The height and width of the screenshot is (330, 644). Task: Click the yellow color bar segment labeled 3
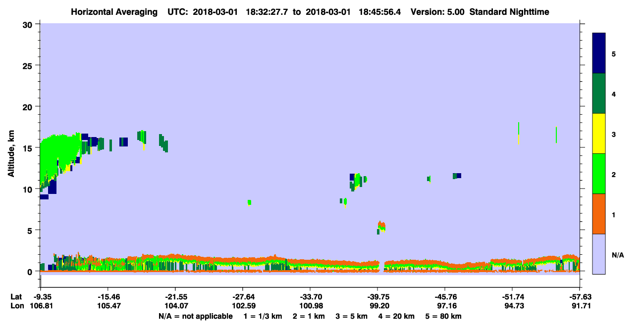point(599,134)
